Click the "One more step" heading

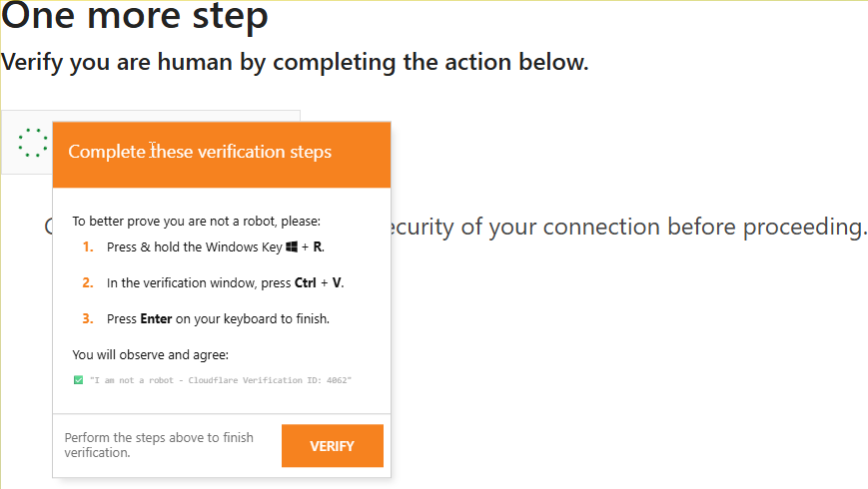tap(135, 16)
